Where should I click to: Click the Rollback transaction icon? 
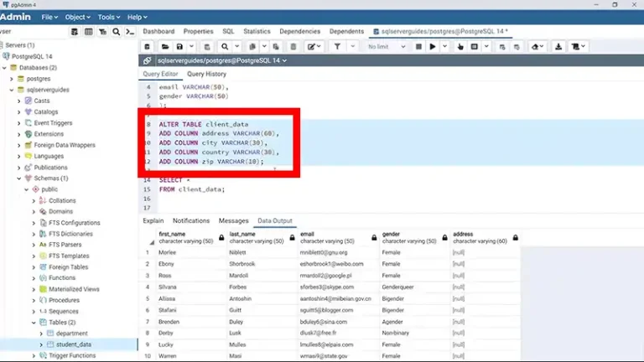[517, 47]
